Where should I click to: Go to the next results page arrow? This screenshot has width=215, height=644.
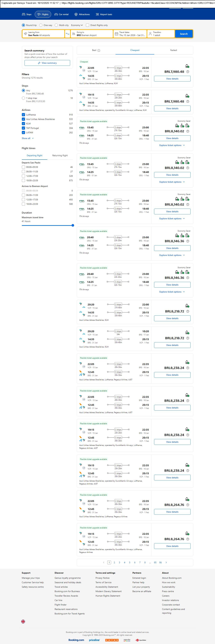pyautogui.click(x=166, y=562)
